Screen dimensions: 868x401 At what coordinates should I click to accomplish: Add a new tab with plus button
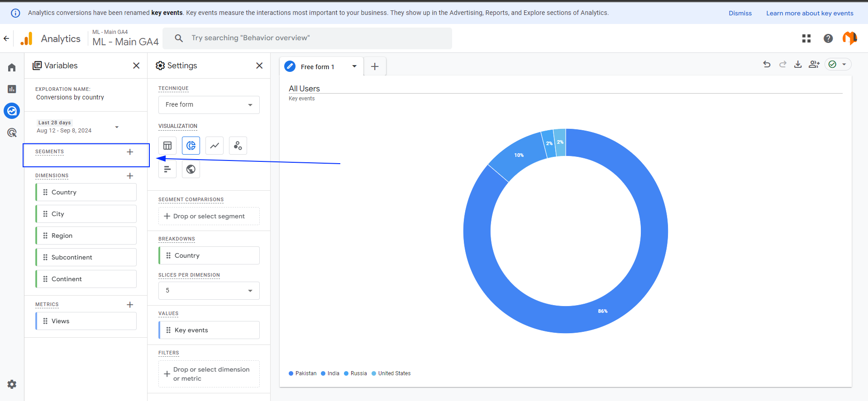(375, 66)
